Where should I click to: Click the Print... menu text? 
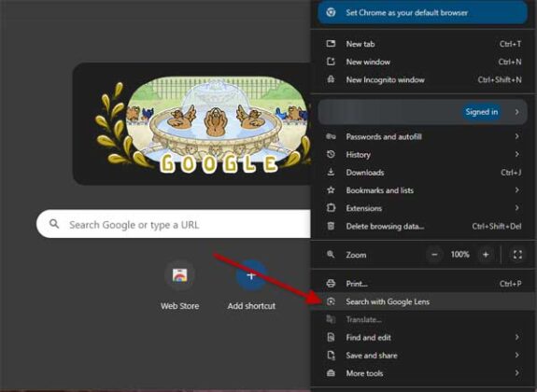pyautogui.click(x=357, y=284)
